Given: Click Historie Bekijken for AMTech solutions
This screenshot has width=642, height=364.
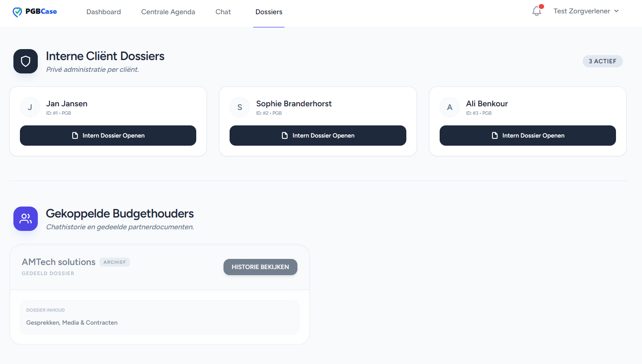Looking at the screenshot, I should tap(260, 267).
